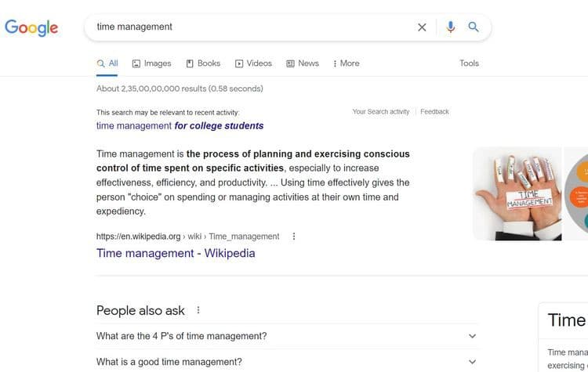Click the Tools button
Screen dimensions: 588x372
click(469, 63)
